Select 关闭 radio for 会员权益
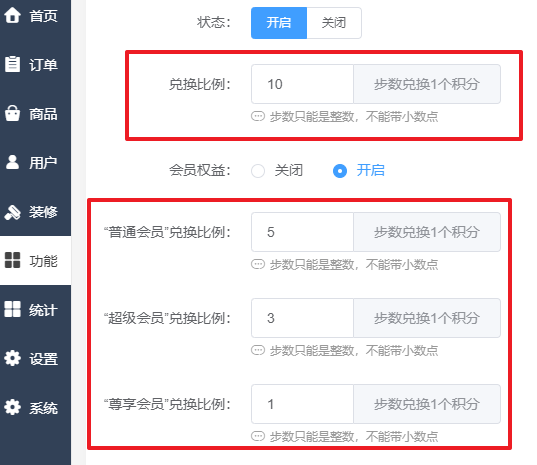The width and height of the screenshot is (537, 465). [x=258, y=171]
